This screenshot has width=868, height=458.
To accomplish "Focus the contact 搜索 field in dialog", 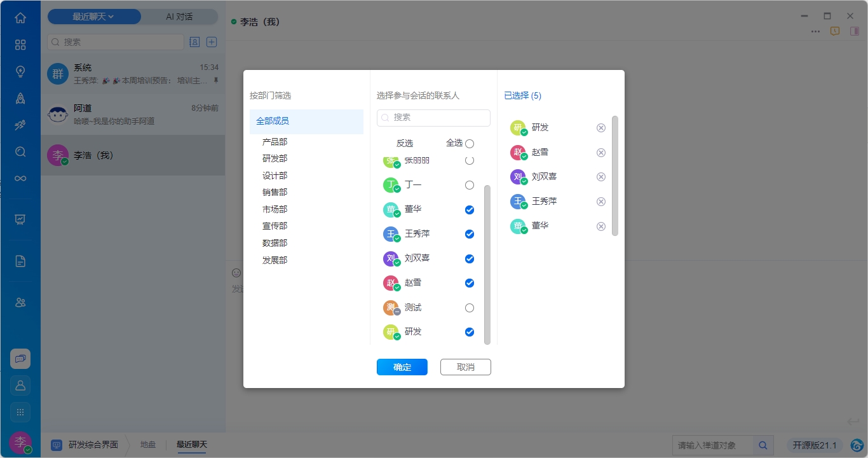I will point(433,118).
